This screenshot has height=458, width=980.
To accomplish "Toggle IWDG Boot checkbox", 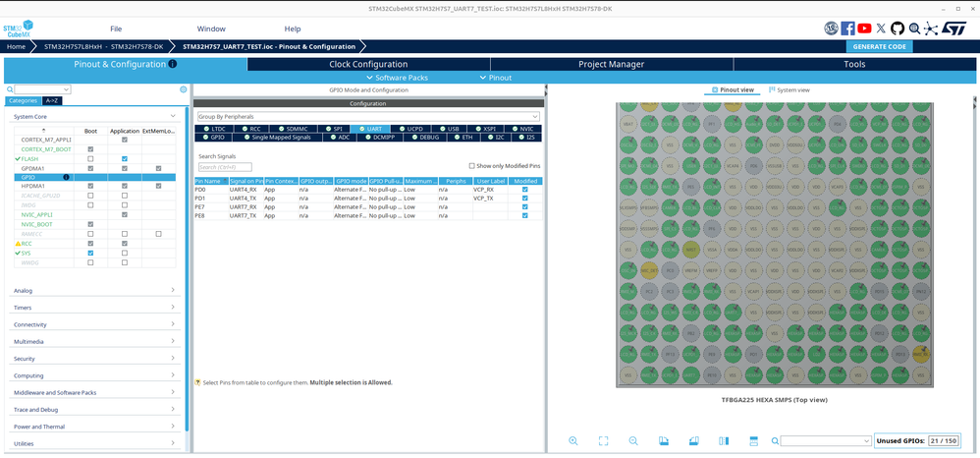I will click(x=90, y=205).
